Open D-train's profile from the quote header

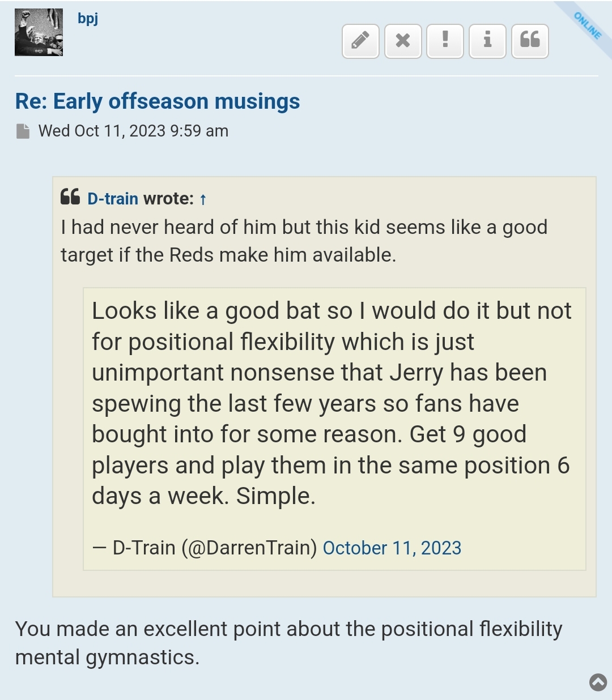tap(113, 199)
